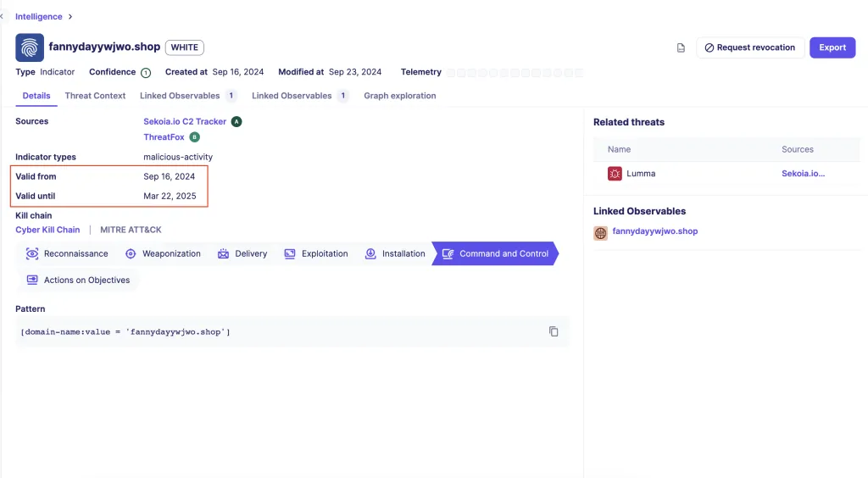Click the Delivery envelope icon
Viewport: 868px width, 478px height.
point(223,253)
